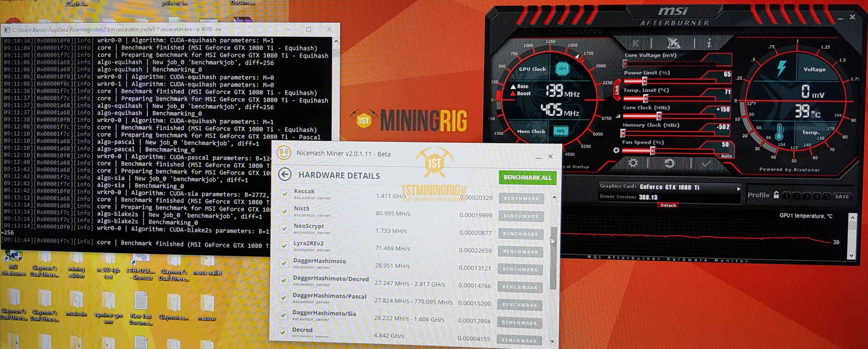Click the NiceHash algorithm list scrollbar thumb

[x=553, y=258]
